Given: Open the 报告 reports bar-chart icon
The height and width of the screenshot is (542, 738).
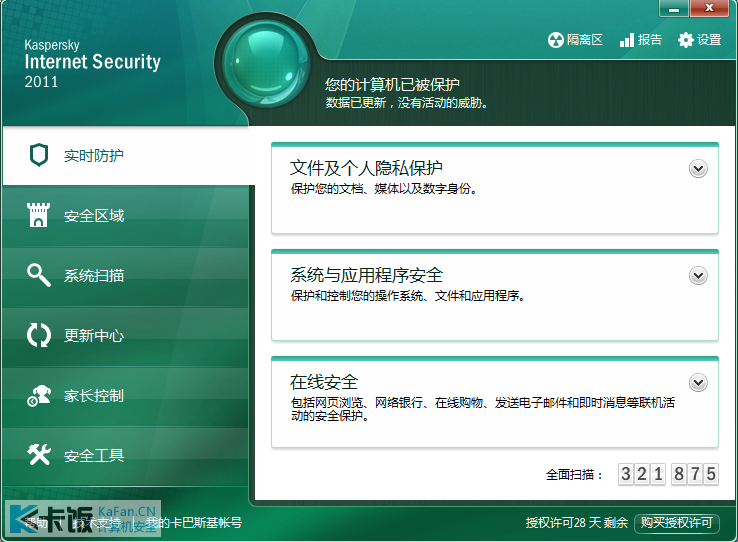Looking at the screenshot, I should click(x=626, y=40).
